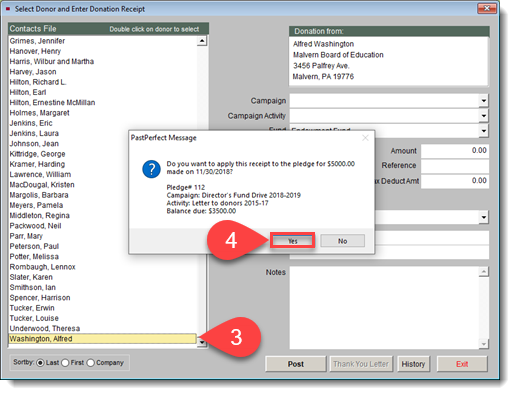Viewport: 515px width, 396px height.
Task: Sort contacts by Company
Action: [x=91, y=363]
